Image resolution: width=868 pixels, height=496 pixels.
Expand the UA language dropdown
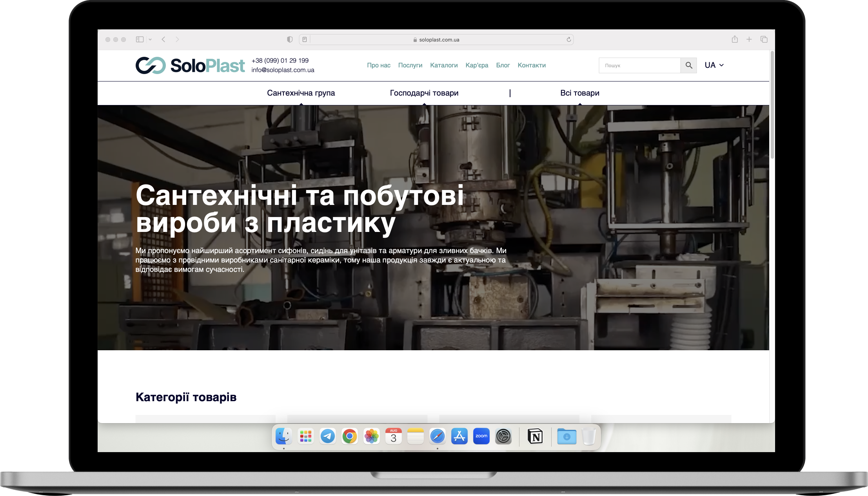[714, 65]
